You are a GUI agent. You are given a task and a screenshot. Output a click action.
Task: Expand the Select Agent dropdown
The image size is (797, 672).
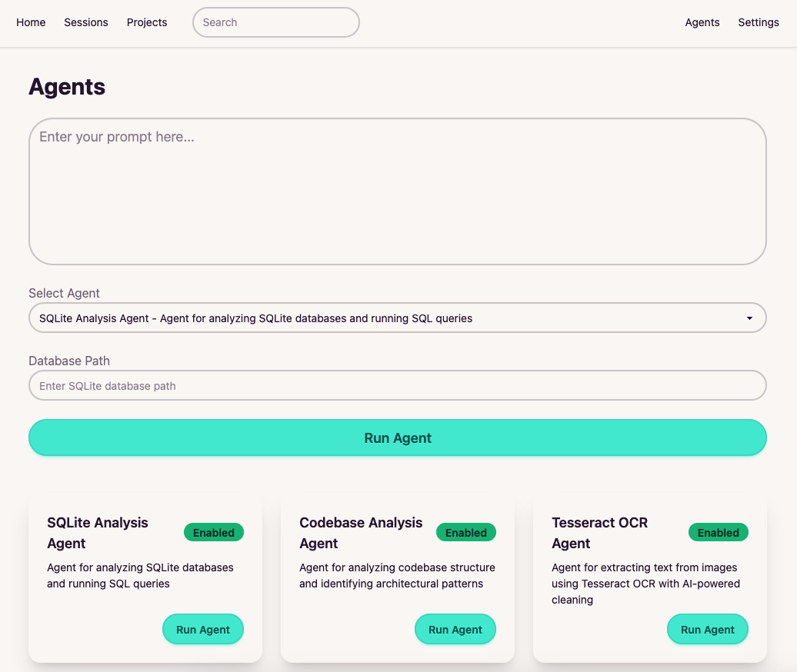point(398,318)
